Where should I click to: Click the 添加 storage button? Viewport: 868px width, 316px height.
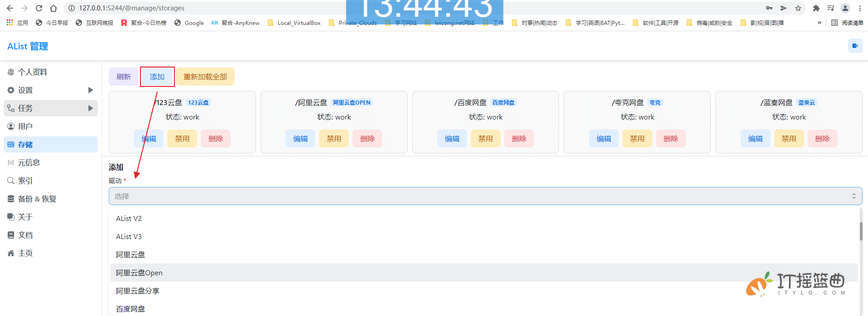tap(157, 77)
